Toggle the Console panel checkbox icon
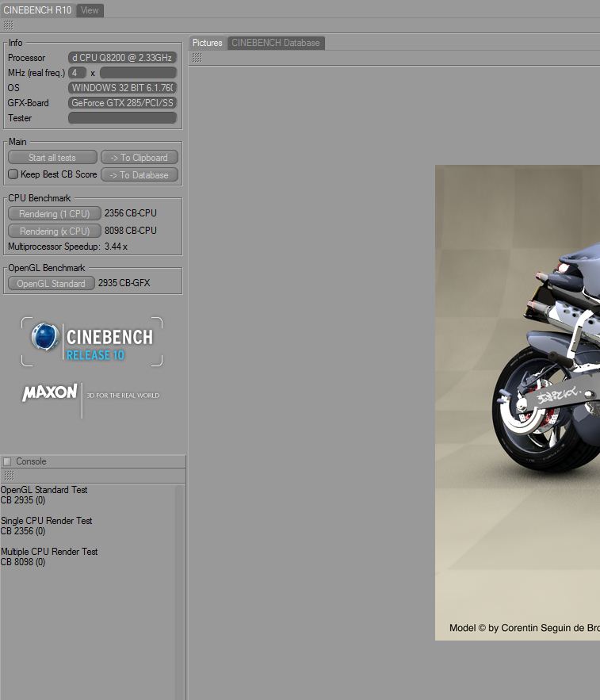600x700 pixels. [7, 461]
